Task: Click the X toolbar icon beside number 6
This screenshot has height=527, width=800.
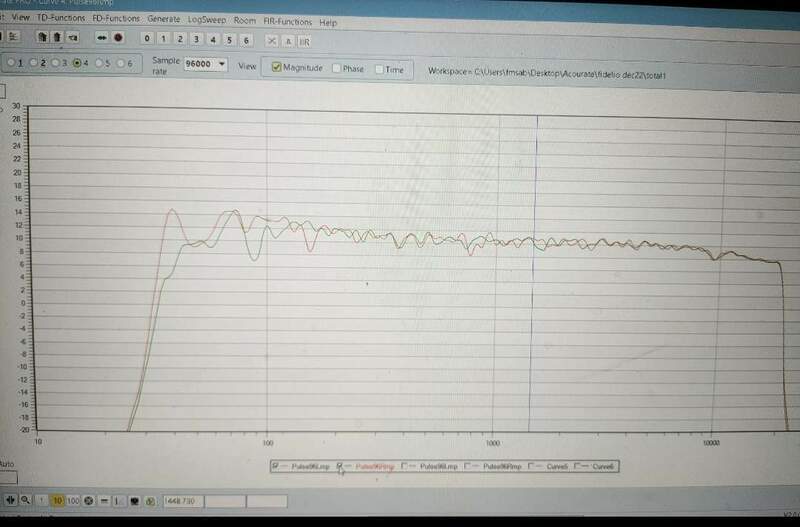Action: tap(271, 39)
